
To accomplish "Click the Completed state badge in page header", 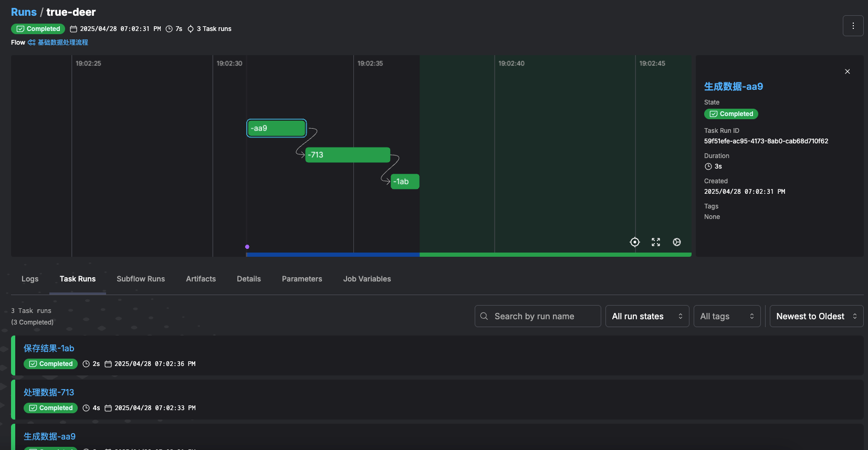I will 38,29.
